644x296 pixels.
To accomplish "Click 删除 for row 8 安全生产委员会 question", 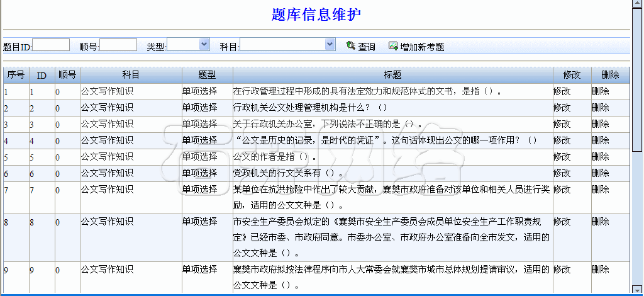I will pyautogui.click(x=600, y=222).
